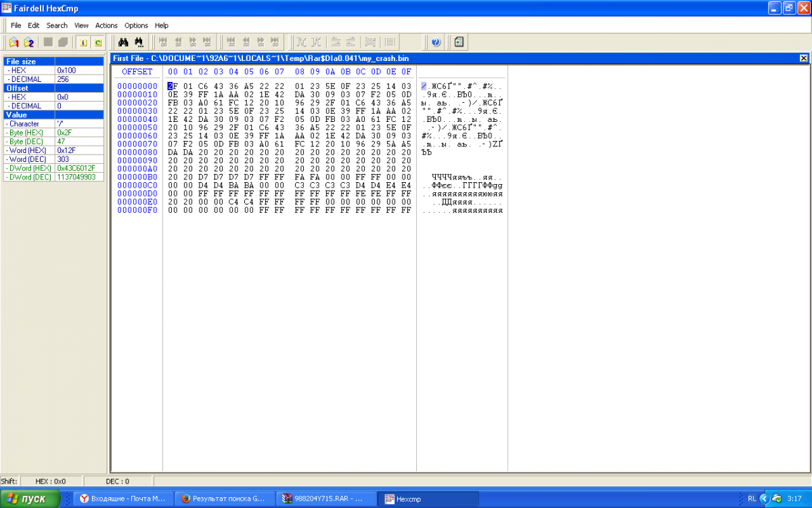The height and width of the screenshot is (508, 812).
Task: Click Find Next binoculars with dots icon
Action: click(139, 42)
